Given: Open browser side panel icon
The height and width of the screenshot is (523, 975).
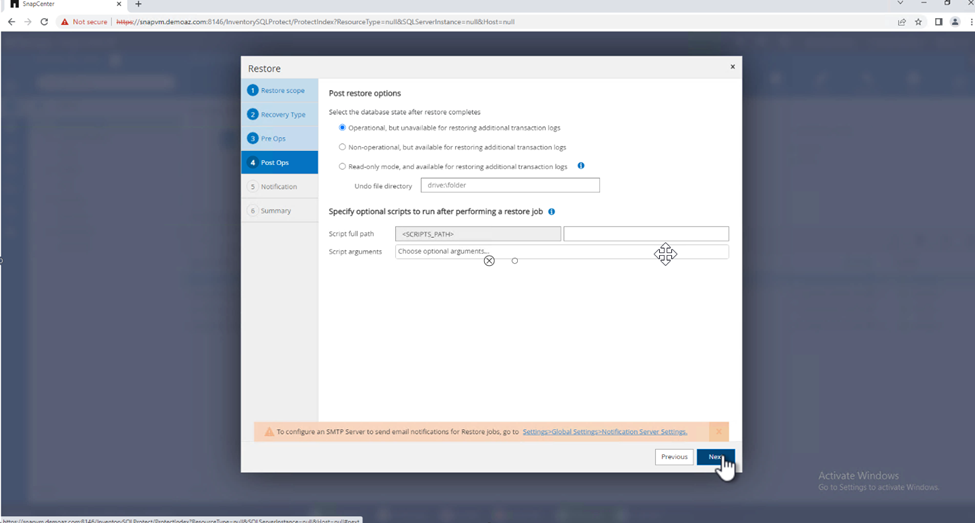Looking at the screenshot, I should [938, 22].
